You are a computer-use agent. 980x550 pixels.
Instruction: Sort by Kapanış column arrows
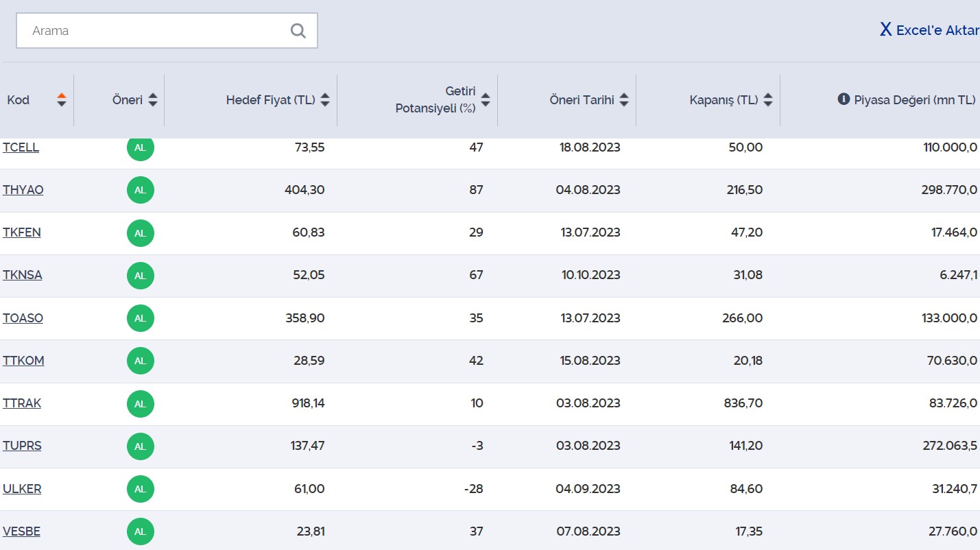click(768, 100)
